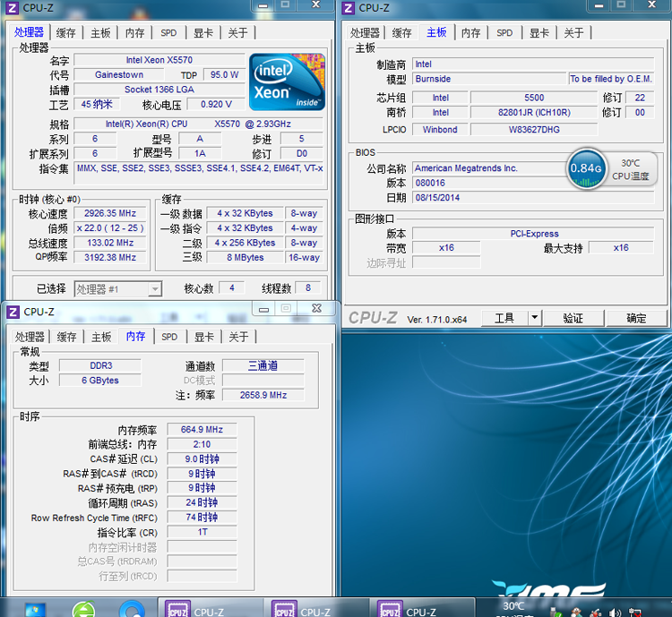Click the 3192.38 MHz QPI value
Screen dimensions: 672x617
click(x=110, y=258)
